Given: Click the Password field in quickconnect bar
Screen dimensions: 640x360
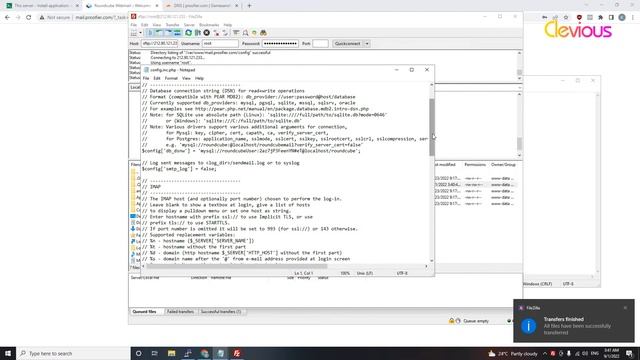Looking at the screenshot, I should pyautogui.click(x=280, y=43).
